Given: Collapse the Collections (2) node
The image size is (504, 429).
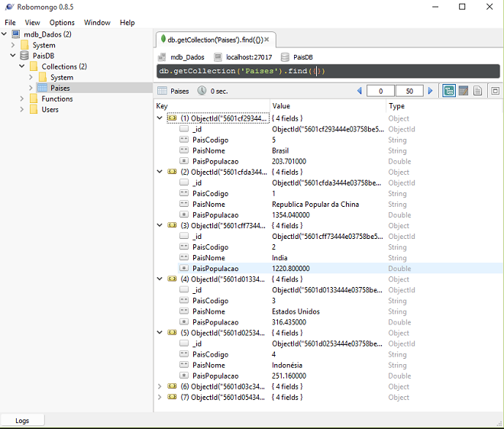Looking at the screenshot, I should pos(22,66).
